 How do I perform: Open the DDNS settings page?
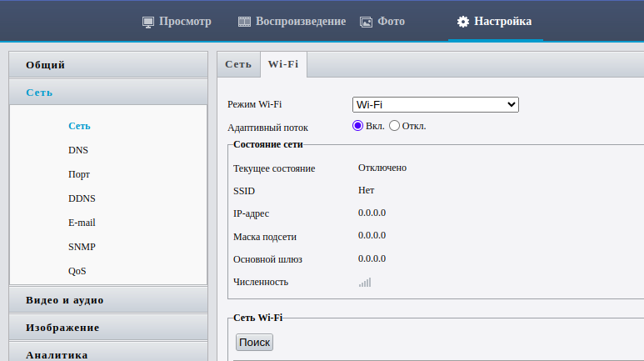click(82, 198)
